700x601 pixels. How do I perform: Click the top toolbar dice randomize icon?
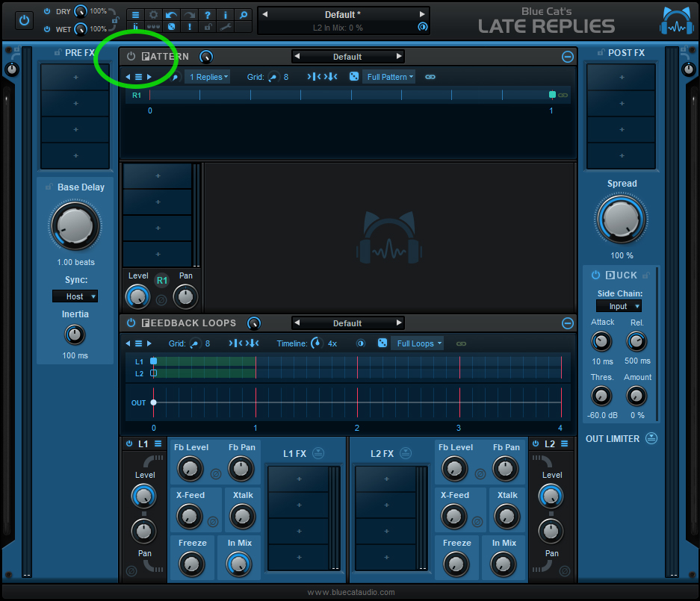click(x=171, y=27)
